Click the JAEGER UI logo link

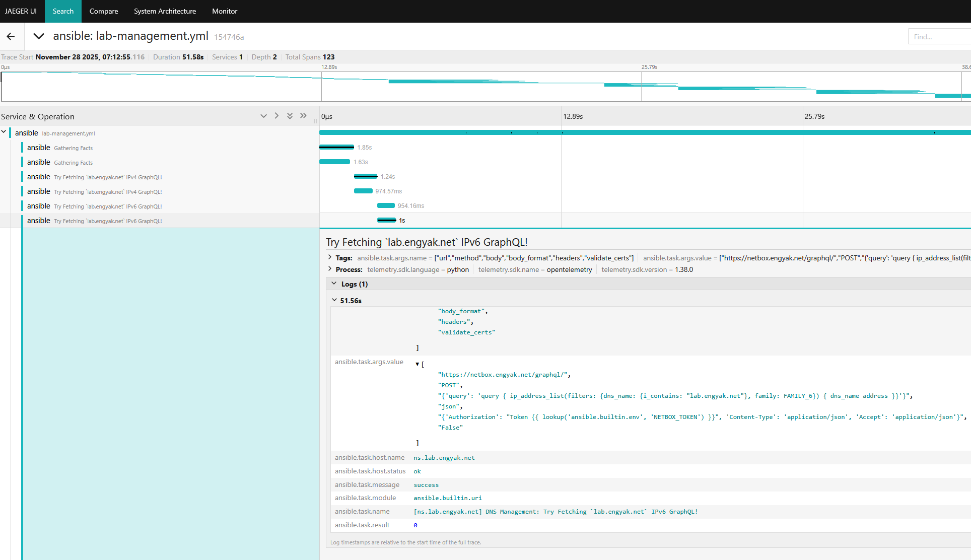pyautogui.click(x=21, y=11)
